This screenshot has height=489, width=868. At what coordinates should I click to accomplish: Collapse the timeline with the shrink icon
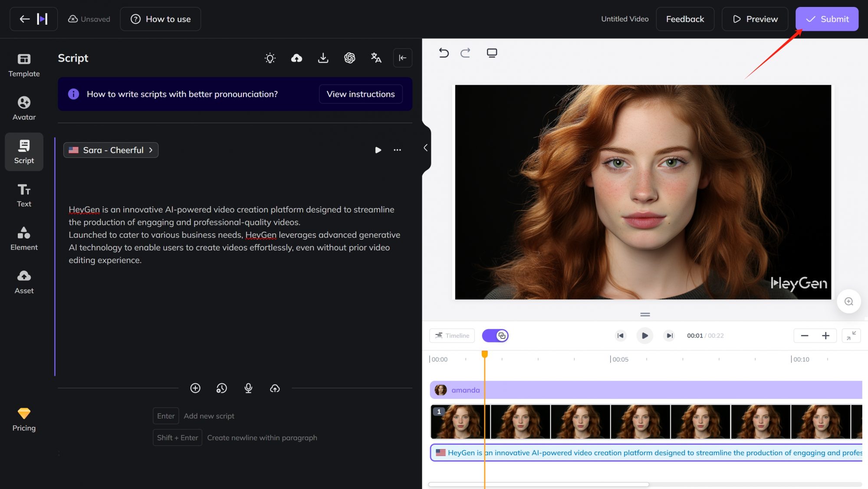click(851, 335)
